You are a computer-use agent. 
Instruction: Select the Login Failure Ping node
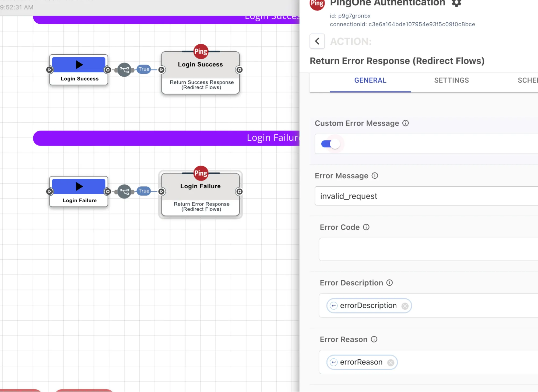click(x=200, y=194)
